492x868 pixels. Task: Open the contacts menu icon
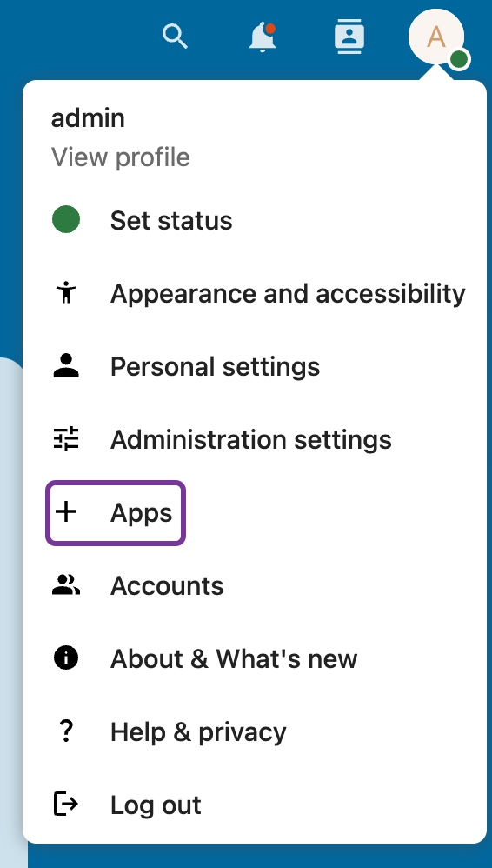(x=349, y=37)
